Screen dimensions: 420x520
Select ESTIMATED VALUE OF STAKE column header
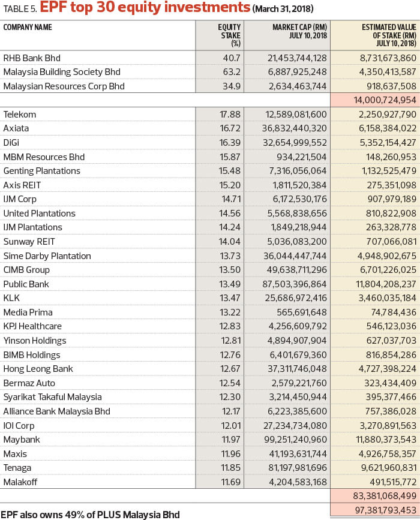[389, 35]
